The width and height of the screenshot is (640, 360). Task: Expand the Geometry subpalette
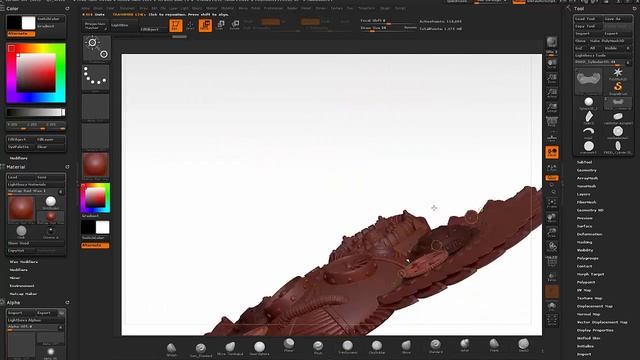pos(587,170)
